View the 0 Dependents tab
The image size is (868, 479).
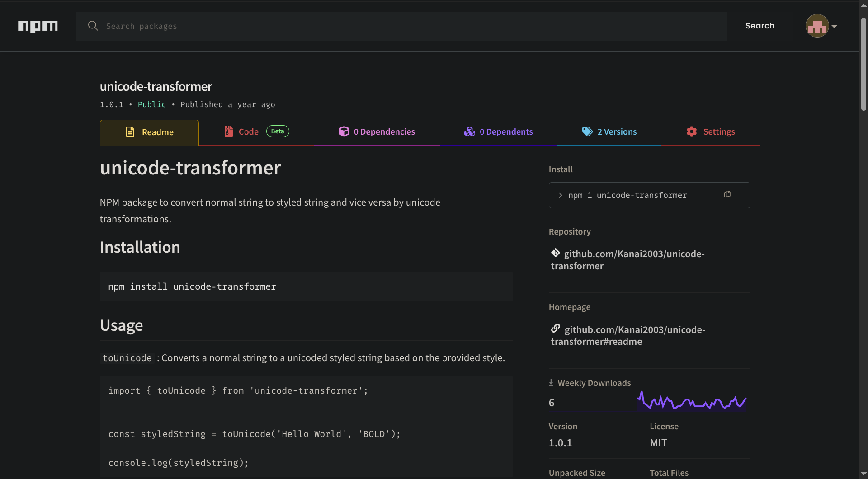pyautogui.click(x=506, y=131)
